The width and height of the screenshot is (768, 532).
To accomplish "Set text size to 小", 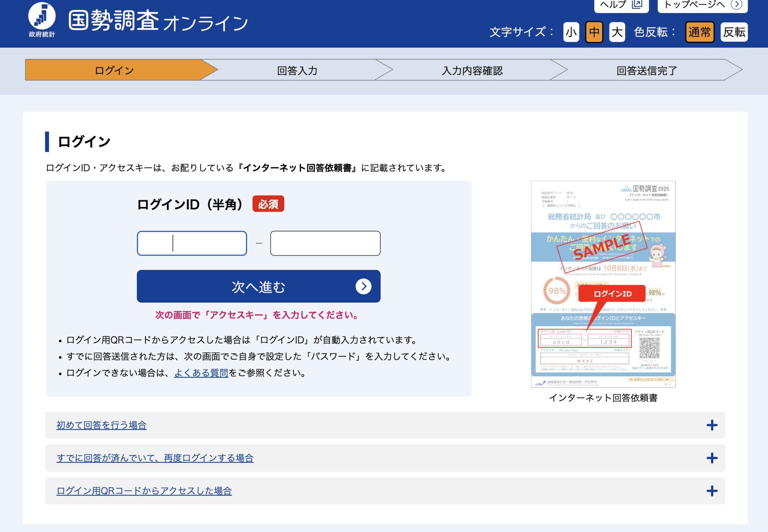I will pyautogui.click(x=571, y=32).
